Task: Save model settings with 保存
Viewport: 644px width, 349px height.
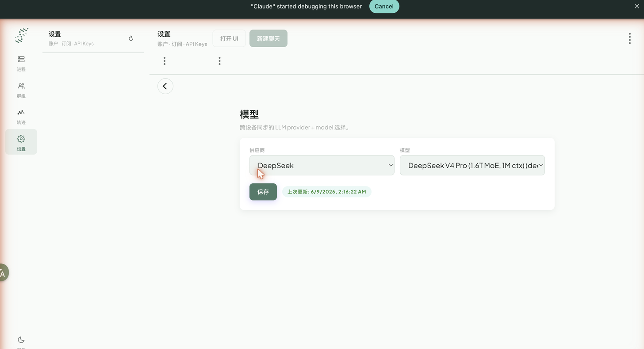Action: click(263, 192)
